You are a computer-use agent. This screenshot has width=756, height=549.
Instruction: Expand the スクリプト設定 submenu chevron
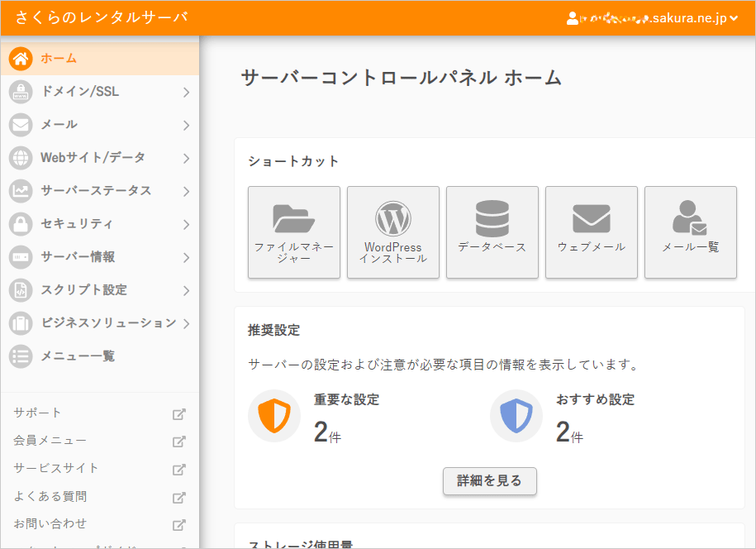pyautogui.click(x=187, y=290)
